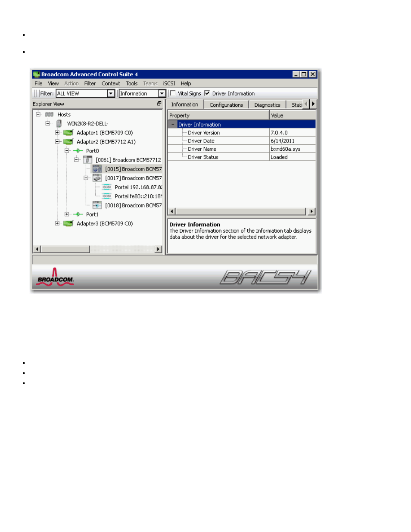Image resolution: width=411 pixels, height=532 pixels.
Task: Click the iSCSI Portal fe80::210:18f icon
Action: click(x=107, y=196)
